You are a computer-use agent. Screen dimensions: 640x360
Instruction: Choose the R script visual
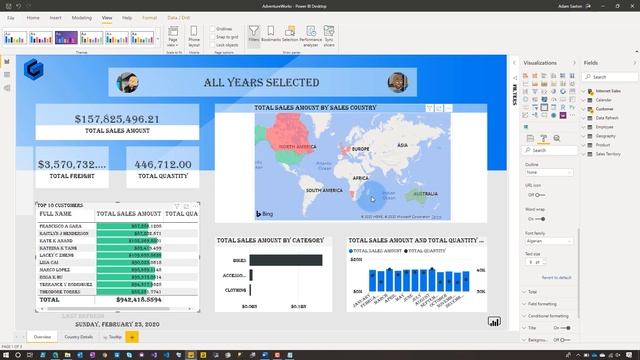[x=563, y=107]
